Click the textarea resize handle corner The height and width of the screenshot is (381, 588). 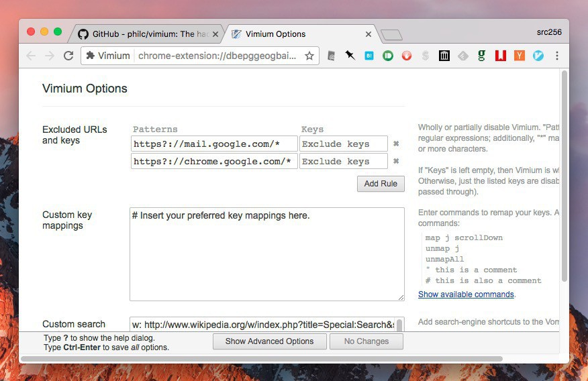click(401, 297)
